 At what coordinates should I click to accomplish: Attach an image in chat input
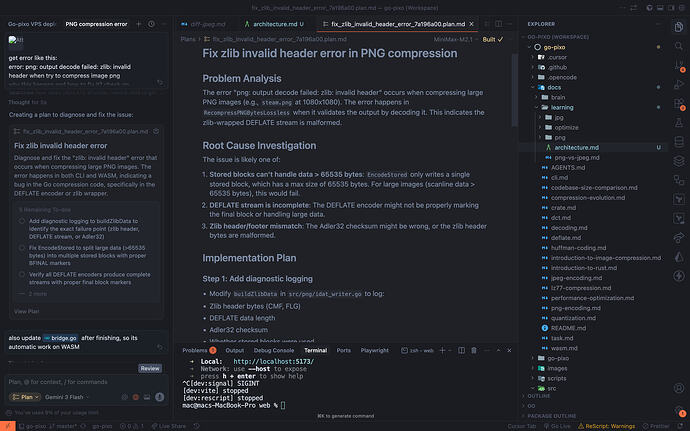tap(147, 397)
